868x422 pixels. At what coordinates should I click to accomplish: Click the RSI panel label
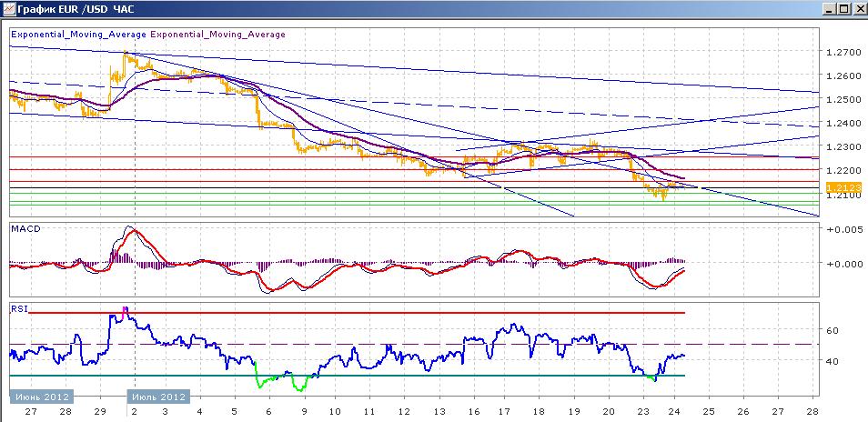point(18,309)
